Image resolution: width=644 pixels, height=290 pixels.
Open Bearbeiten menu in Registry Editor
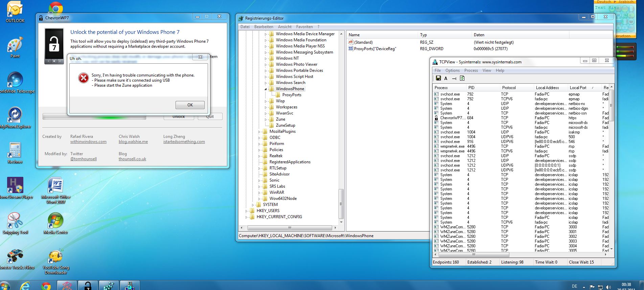(263, 27)
